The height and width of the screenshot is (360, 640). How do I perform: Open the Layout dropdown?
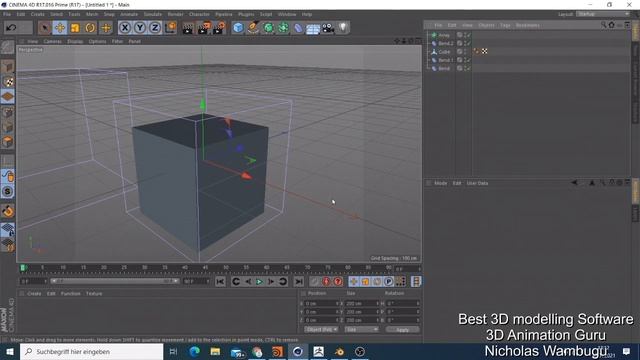pos(603,14)
